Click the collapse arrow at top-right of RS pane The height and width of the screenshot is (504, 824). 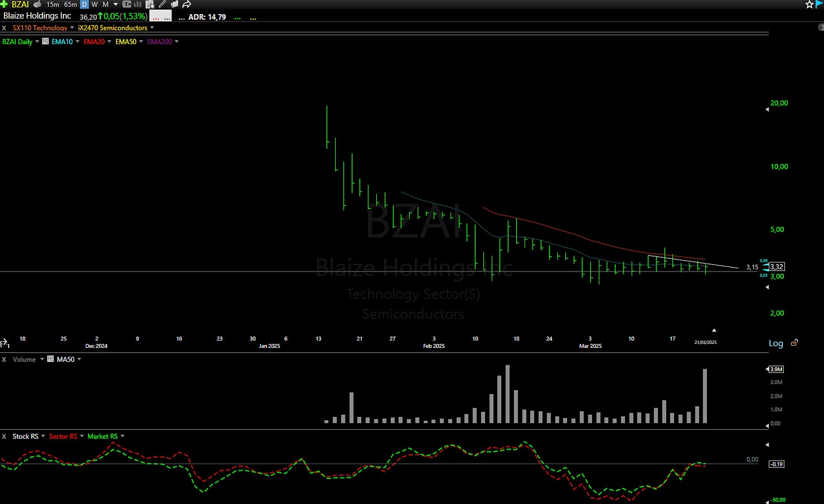click(x=767, y=444)
